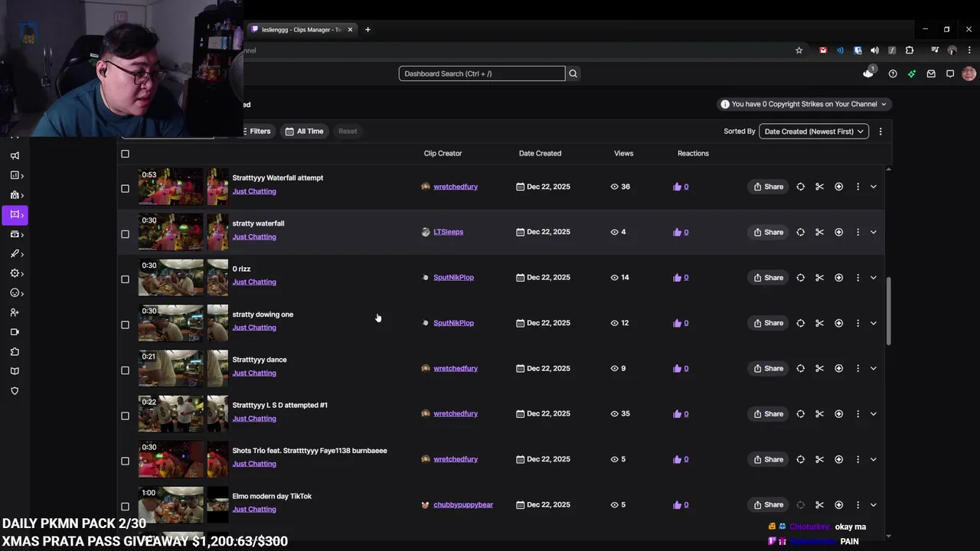980x551 pixels.
Task: Expand the Stratttyyy Waterfall attempt row
Action: [x=873, y=187]
